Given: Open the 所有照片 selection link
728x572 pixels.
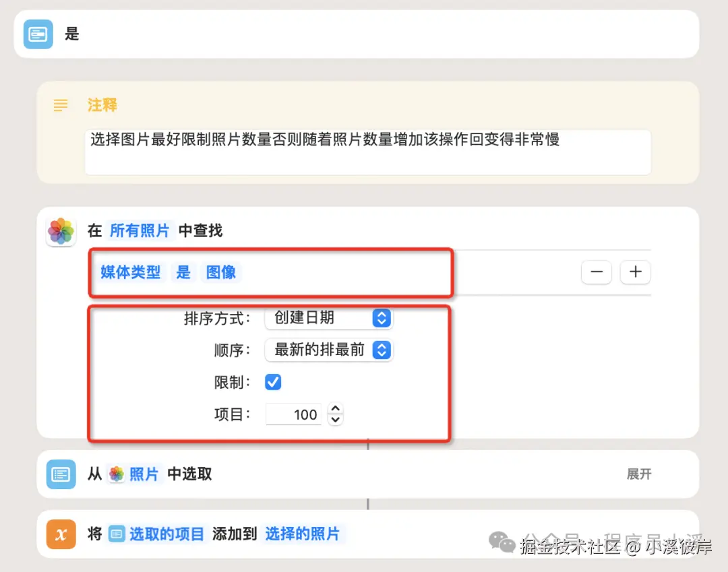Looking at the screenshot, I should click(x=140, y=230).
